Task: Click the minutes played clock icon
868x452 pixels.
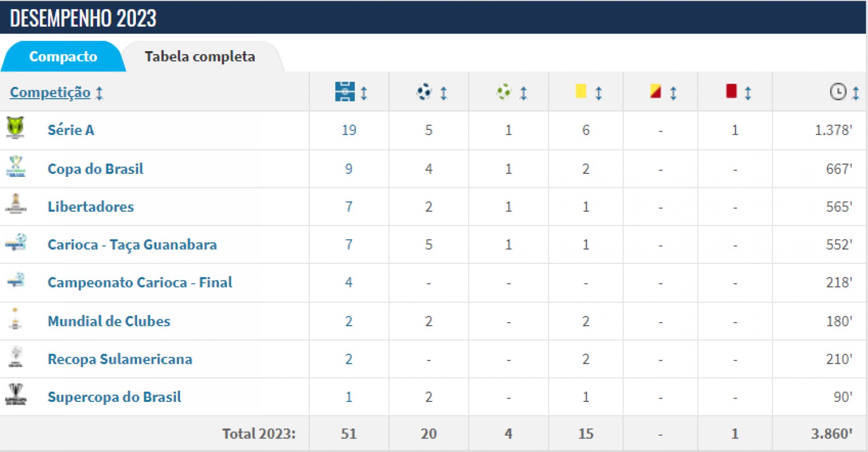Action: pyautogui.click(x=838, y=92)
